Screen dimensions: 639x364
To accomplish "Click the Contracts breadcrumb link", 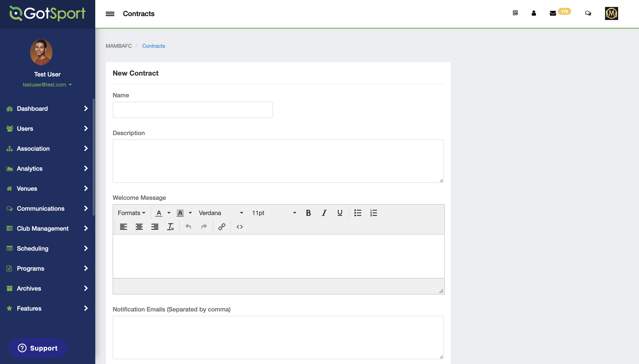I will coord(153,46).
